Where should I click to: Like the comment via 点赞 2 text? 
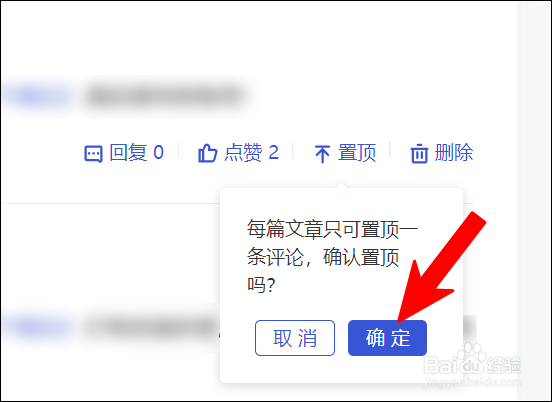(252, 152)
